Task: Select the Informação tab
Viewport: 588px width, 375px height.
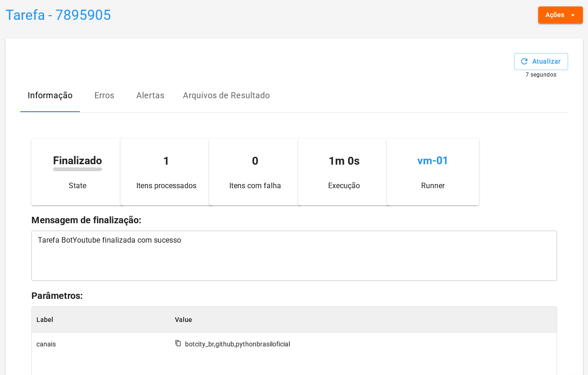Action: point(50,95)
